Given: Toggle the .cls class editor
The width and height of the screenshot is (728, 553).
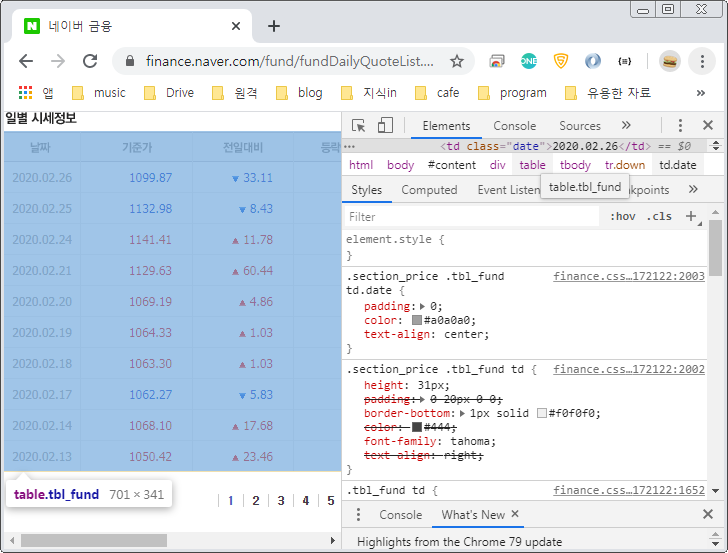Looking at the screenshot, I should click(659, 216).
